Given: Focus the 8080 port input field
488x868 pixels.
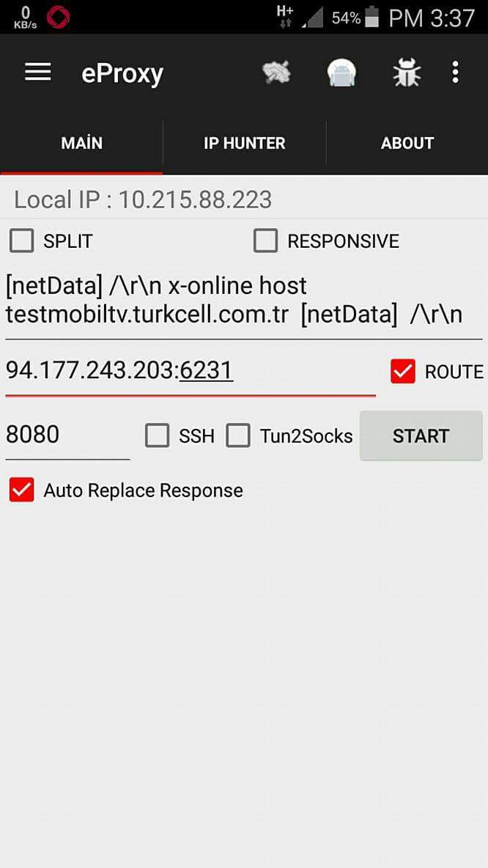Looking at the screenshot, I should 67,435.
